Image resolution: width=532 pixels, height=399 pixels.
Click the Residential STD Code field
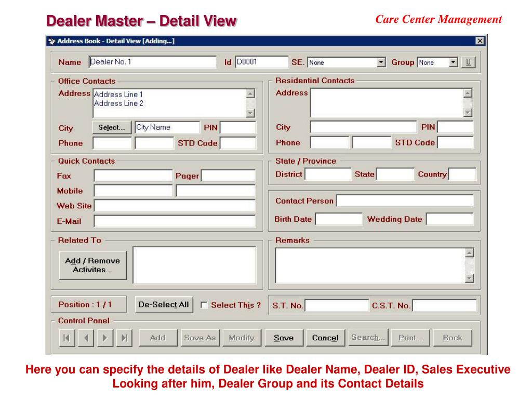[x=455, y=142]
